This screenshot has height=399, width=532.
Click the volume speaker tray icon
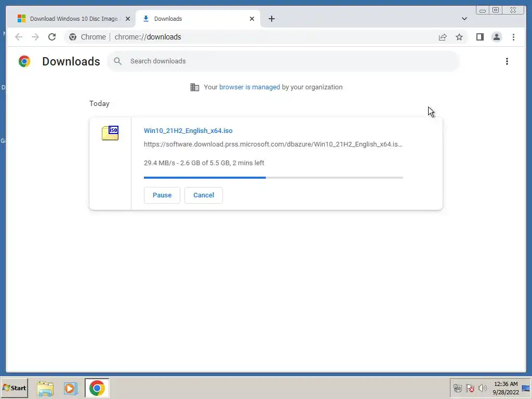(x=482, y=388)
